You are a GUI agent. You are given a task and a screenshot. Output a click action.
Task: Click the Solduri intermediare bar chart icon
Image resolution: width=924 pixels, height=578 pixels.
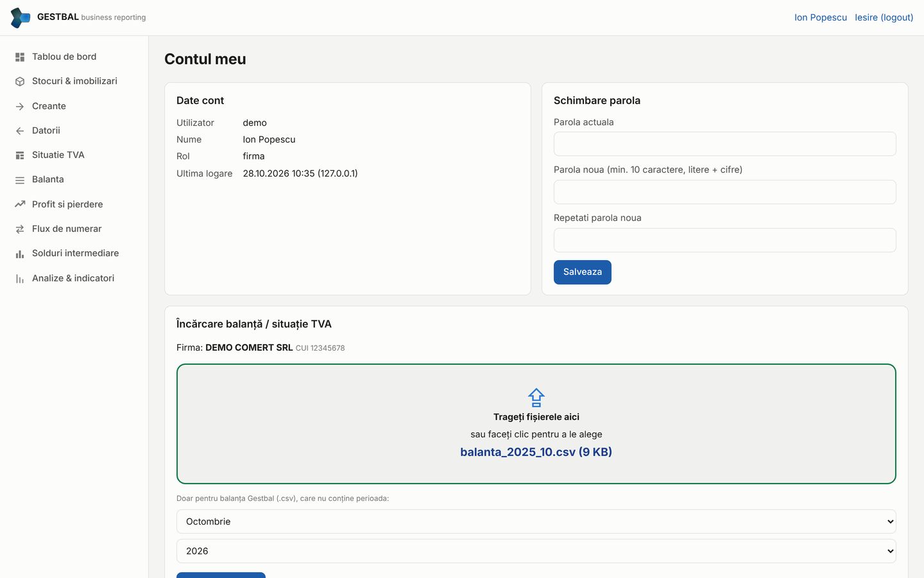(20, 254)
